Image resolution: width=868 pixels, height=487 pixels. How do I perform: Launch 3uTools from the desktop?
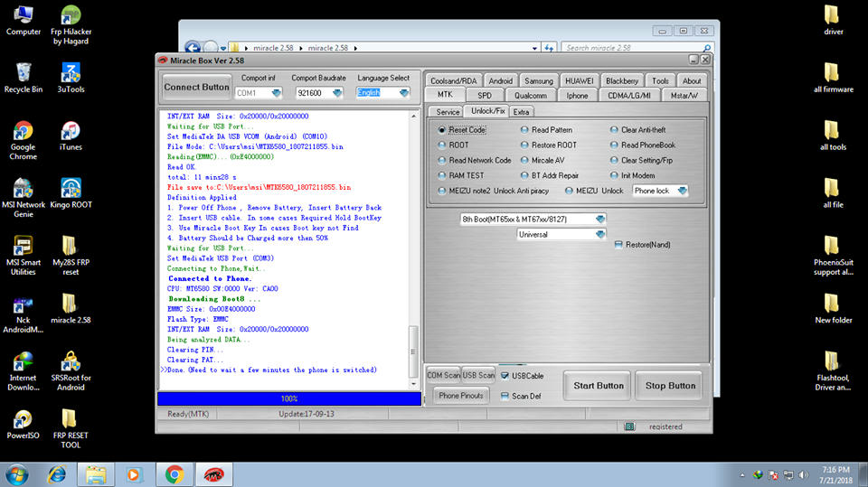point(71,78)
